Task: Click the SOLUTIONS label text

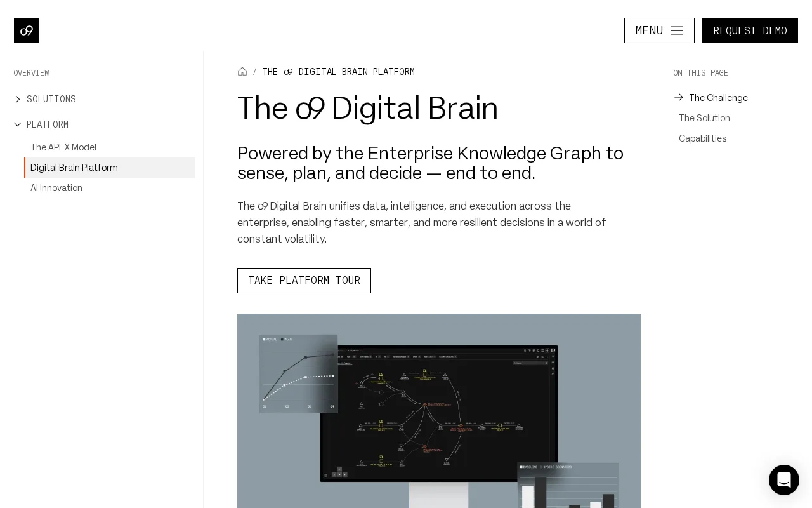Action: tap(51, 99)
